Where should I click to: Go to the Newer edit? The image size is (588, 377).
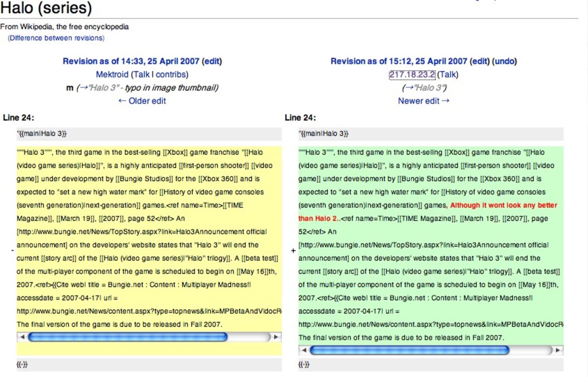pos(424,101)
